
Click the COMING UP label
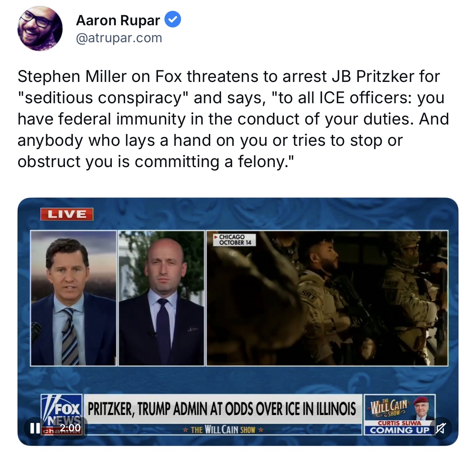tap(400, 430)
